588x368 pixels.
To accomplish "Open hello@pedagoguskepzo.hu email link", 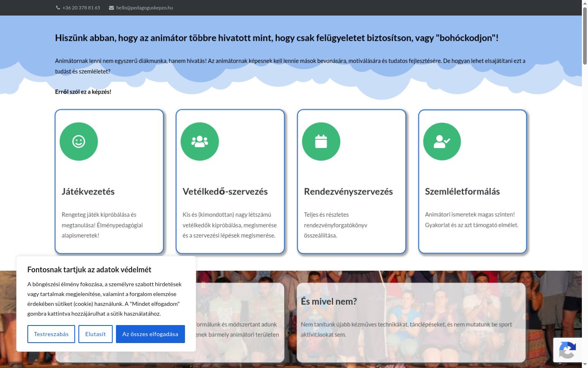I will pyautogui.click(x=145, y=8).
